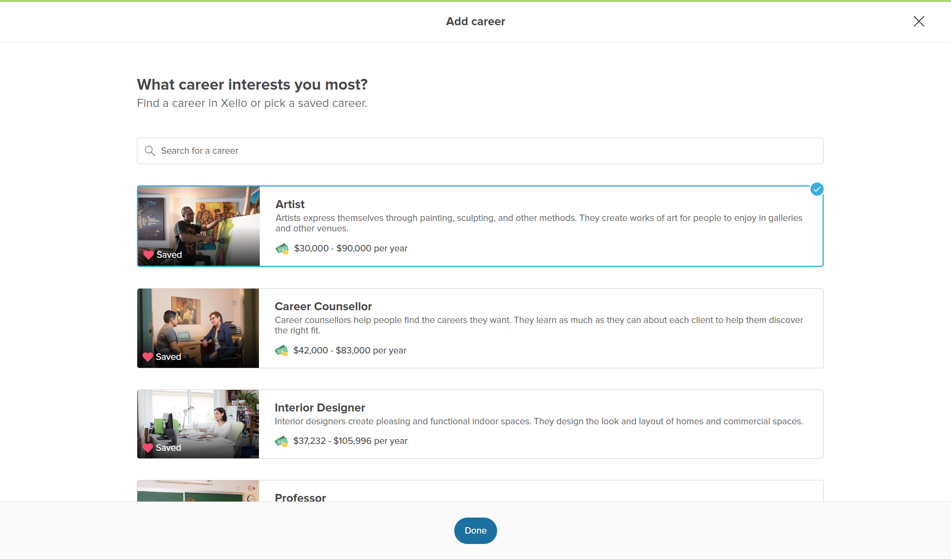951x560 pixels.
Task: Click the search magnifier icon
Action: tap(150, 151)
